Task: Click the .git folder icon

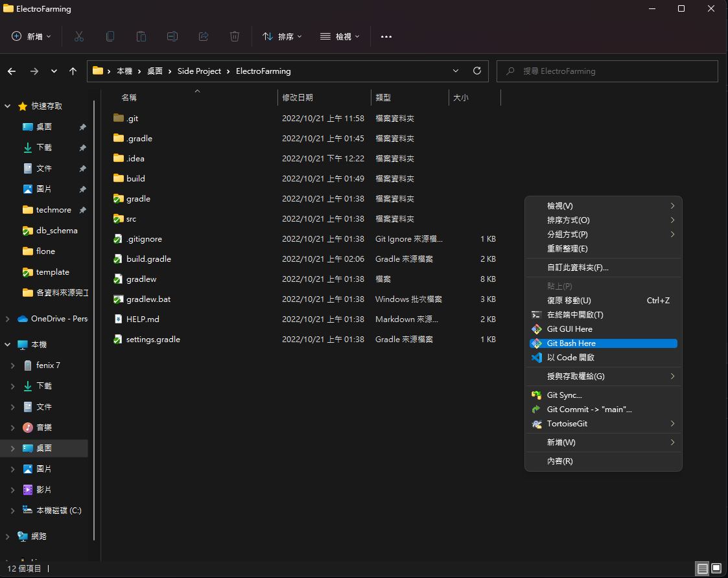Action: tap(119, 118)
